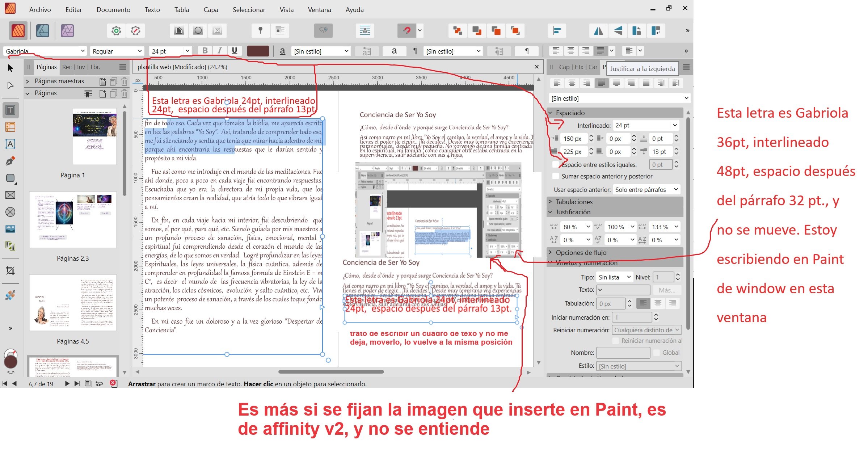Select the Página 1 thumbnail
This screenshot has height=463, width=868.
(x=95, y=136)
